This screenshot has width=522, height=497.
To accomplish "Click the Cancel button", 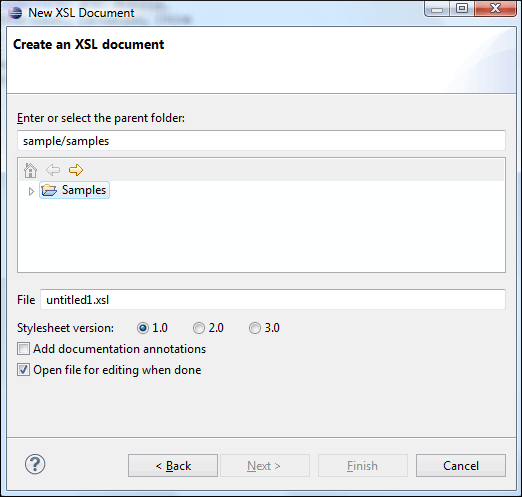I will click(461, 465).
